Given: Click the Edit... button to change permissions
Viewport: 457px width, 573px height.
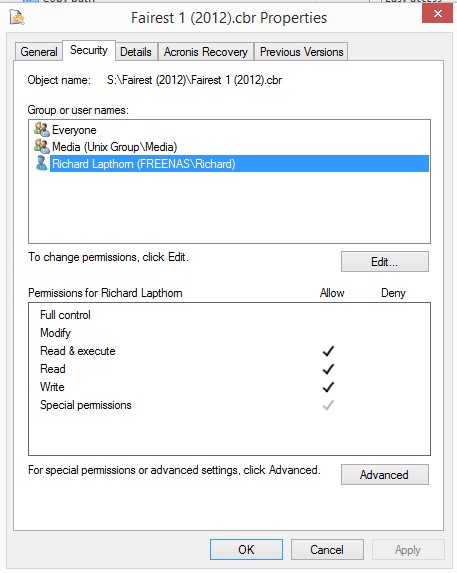Looking at the screenshot, I should 385,262.
